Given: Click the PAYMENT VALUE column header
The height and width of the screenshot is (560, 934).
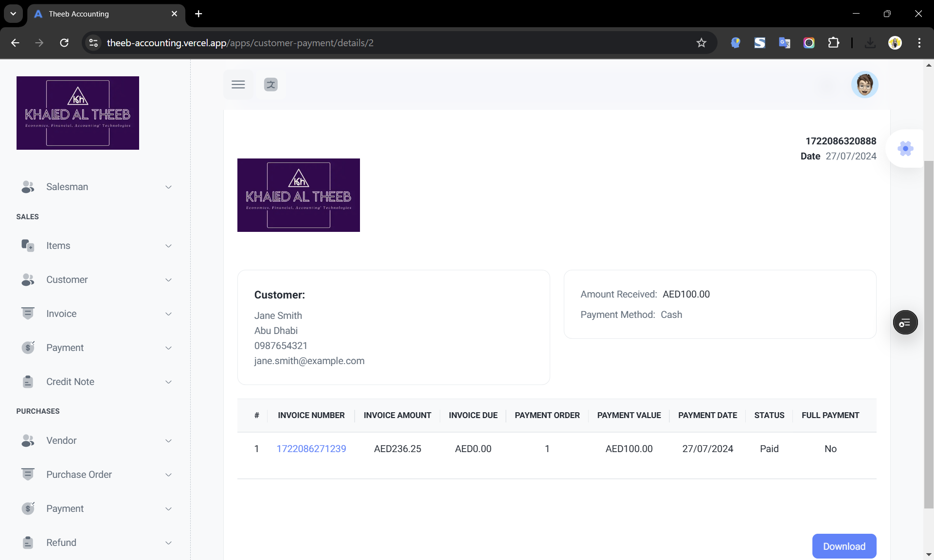Looking at the screenshot, I should [629, 415].
